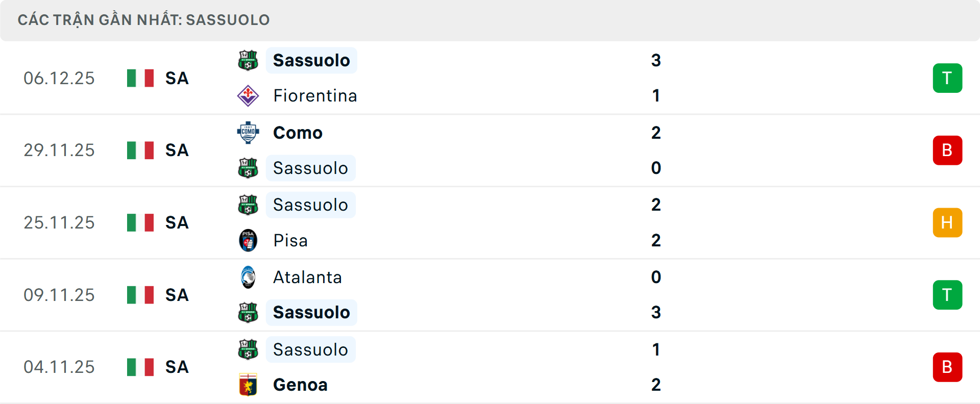Select the Fiorentina club logo

tap(248, 95)
